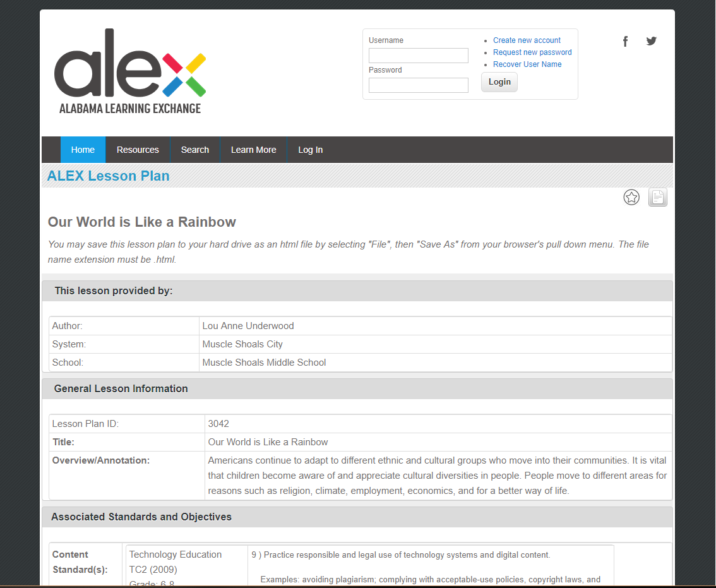Viewport: 716px width, 588px height.
Task: Click the 'Request new password' link
Action: pyautogui.click(x=532, y=52)
